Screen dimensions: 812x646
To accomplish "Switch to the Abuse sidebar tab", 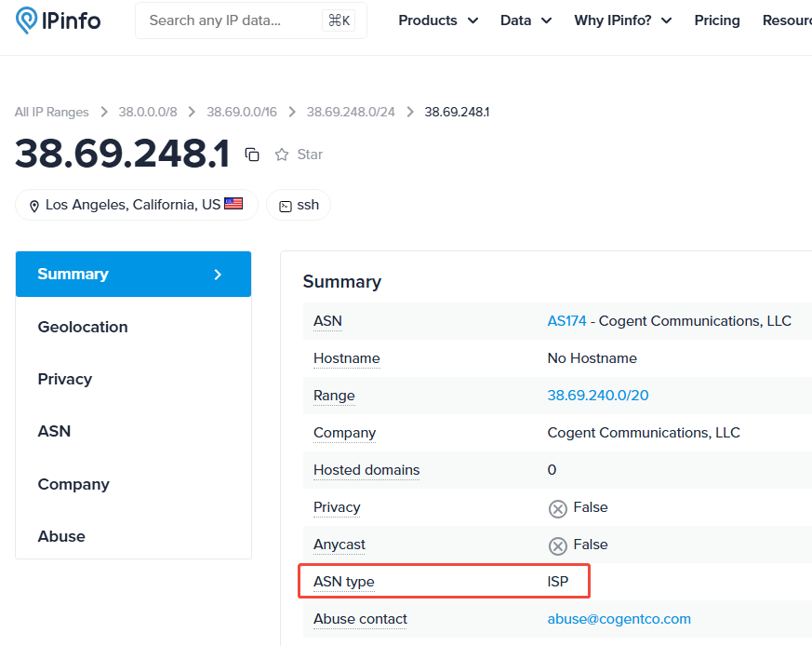I will (x=61, y=536).
